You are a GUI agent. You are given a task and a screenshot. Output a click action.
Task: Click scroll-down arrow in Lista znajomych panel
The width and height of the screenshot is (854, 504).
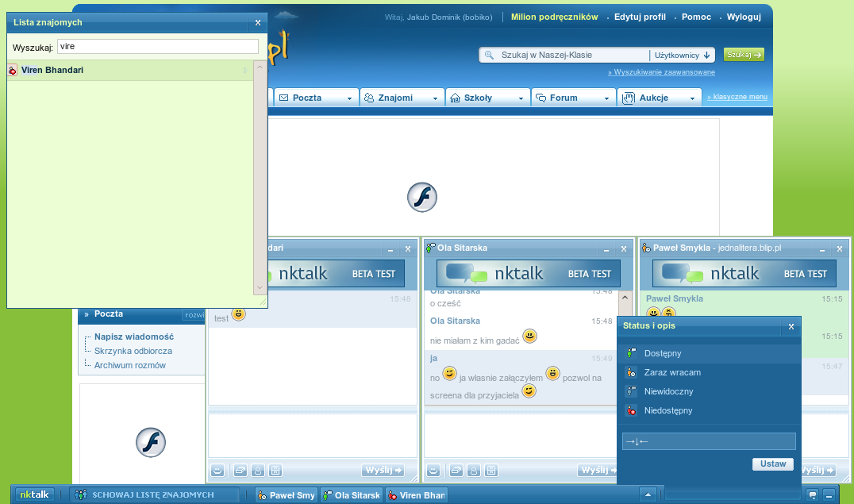pyautogui.click(x=260, y=287)
